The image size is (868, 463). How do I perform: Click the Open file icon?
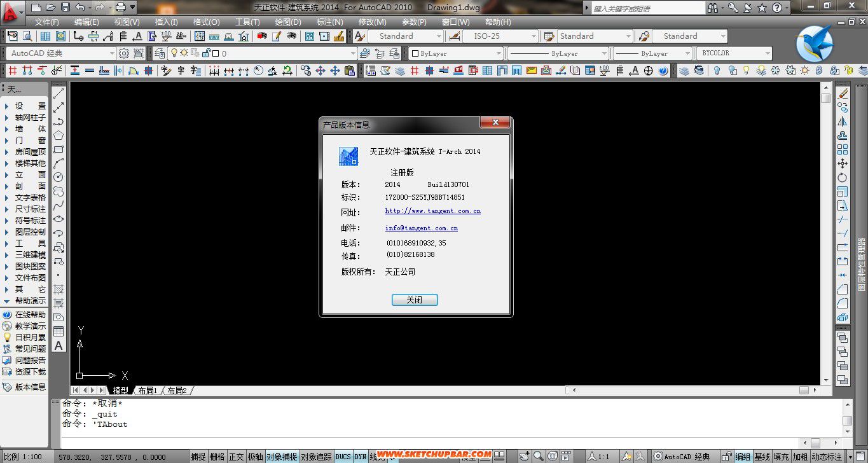50,8
